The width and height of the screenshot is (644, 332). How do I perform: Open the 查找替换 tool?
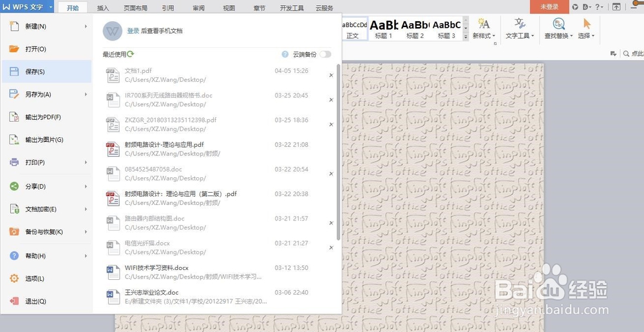(558, 29)
